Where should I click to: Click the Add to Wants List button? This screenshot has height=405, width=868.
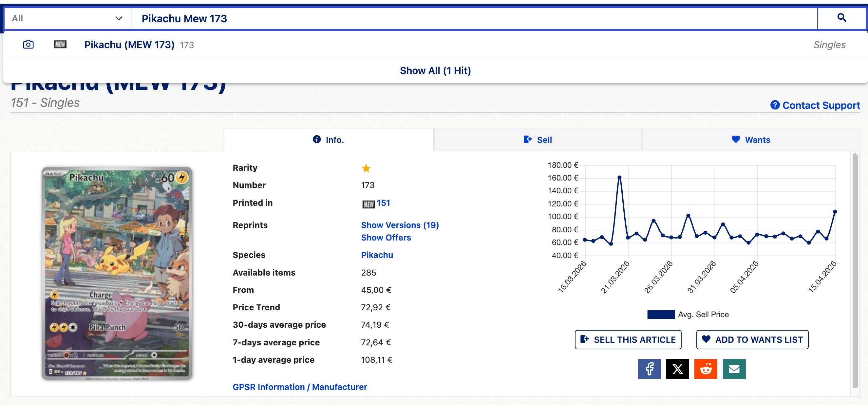[x=752, y=339]
